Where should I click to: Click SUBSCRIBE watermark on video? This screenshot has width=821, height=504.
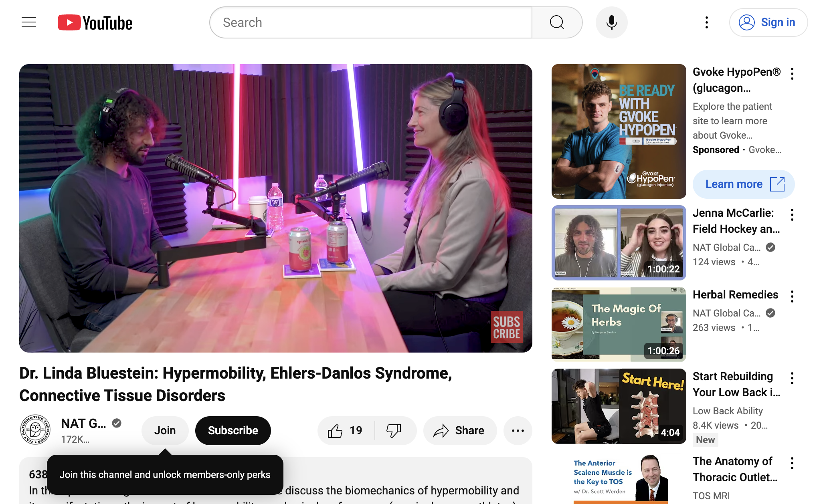[x=506, y=327]
